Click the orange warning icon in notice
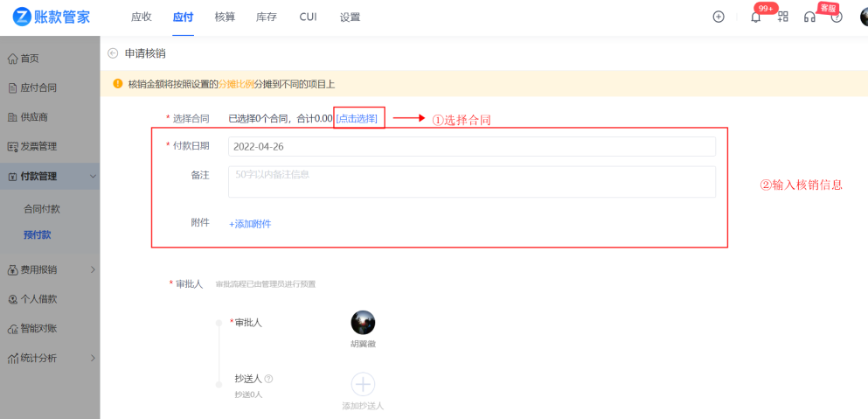This screenshot has height=419, width=868. (118, 84)
